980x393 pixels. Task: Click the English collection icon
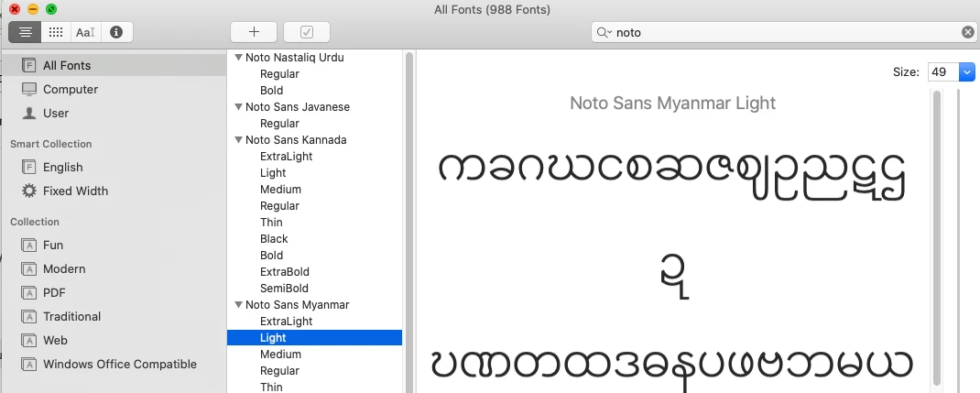(x=28, y=168)
